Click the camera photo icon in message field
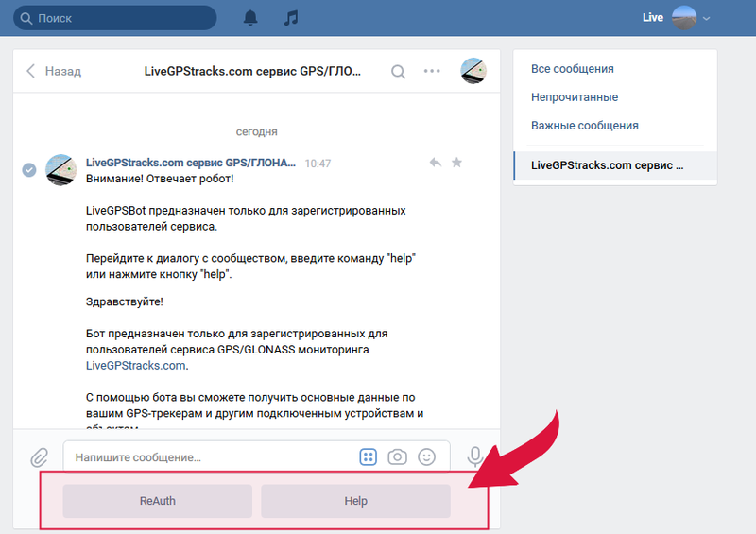Image resolution: width=756 pixels, height=534 pixels. (398, 457)
